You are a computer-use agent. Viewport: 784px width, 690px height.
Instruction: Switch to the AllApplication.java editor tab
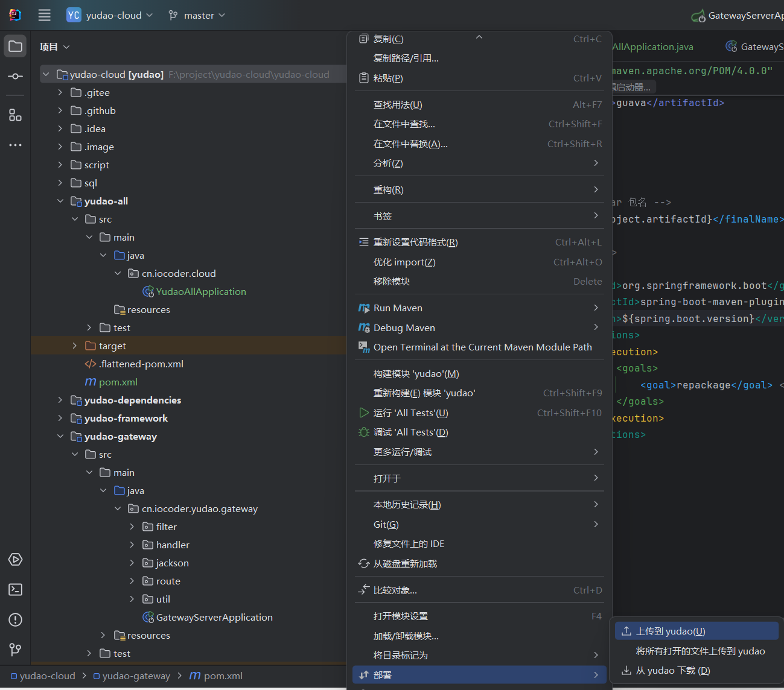(x=652, y=47)
